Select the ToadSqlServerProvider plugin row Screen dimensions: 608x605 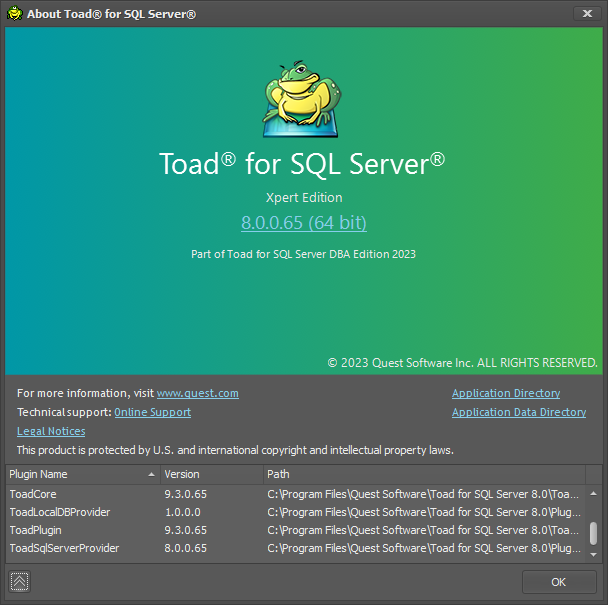click(295, 548)
